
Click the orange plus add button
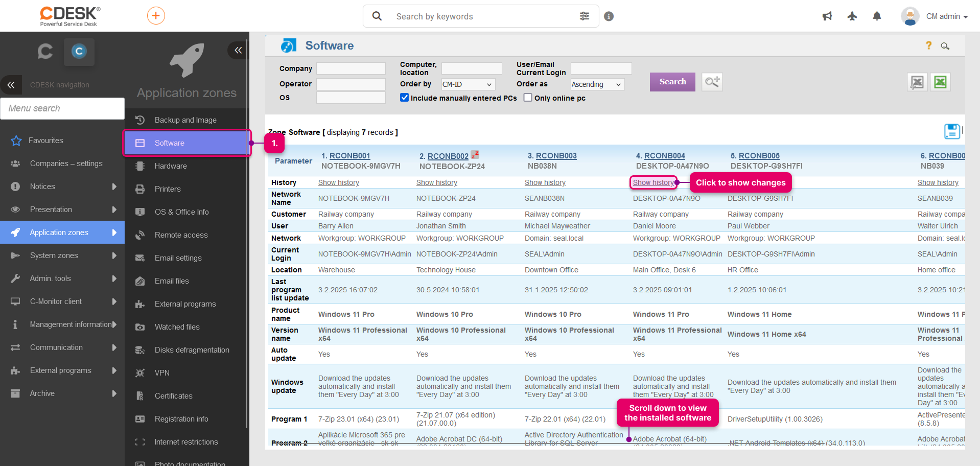(x=156, y=16)
